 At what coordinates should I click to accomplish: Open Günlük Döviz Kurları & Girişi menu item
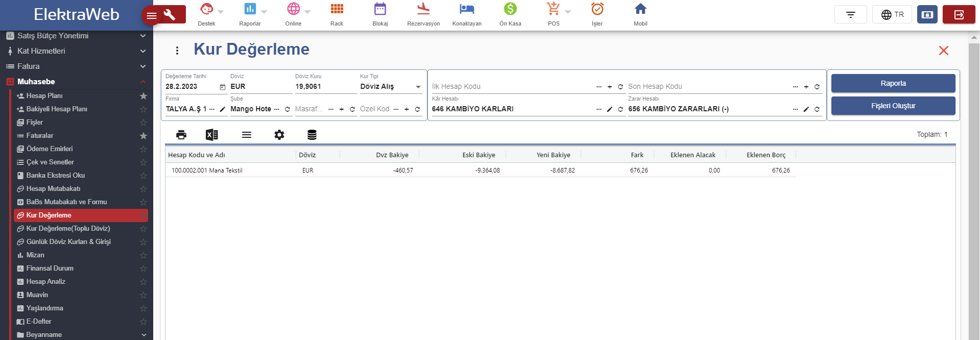click(68, 242)
